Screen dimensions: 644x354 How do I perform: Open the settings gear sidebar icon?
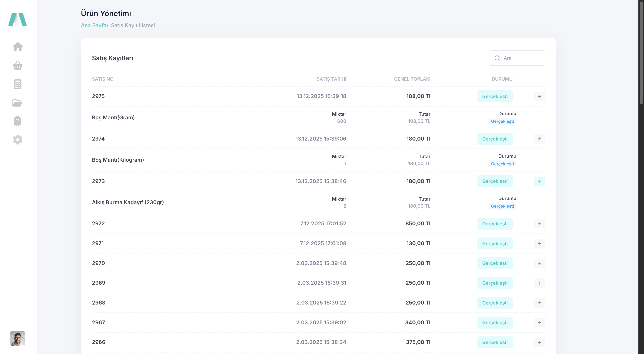(18, 139)
